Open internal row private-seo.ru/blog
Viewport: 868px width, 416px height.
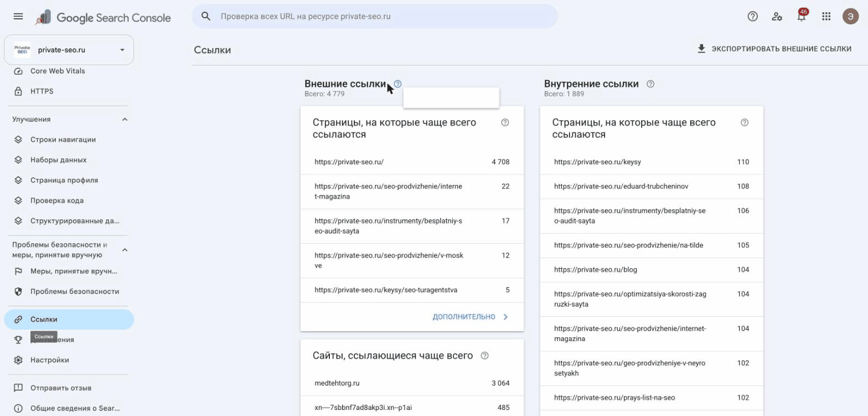pos(652,270)
